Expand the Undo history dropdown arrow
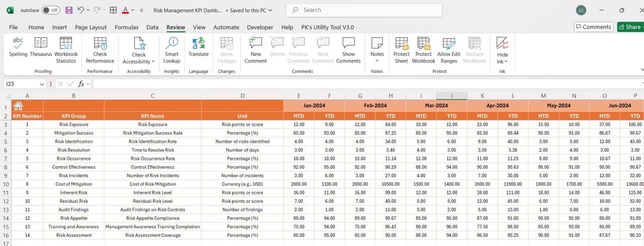 88,10
